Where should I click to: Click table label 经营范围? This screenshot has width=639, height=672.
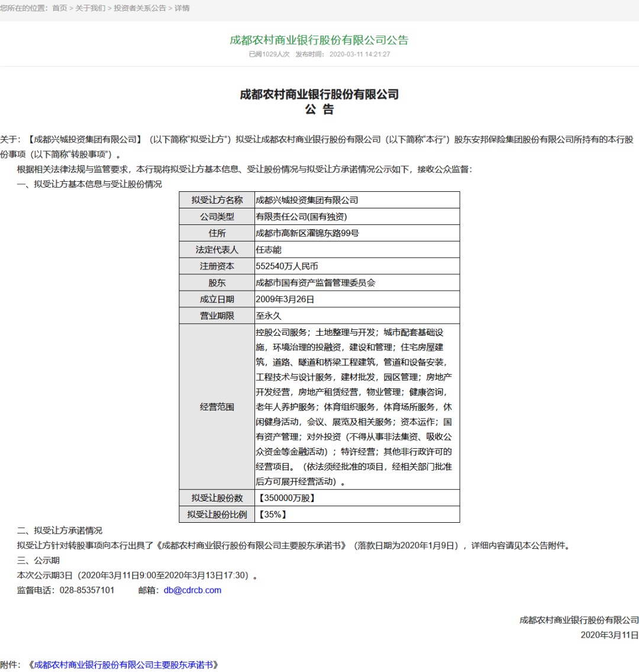point(217,407)
